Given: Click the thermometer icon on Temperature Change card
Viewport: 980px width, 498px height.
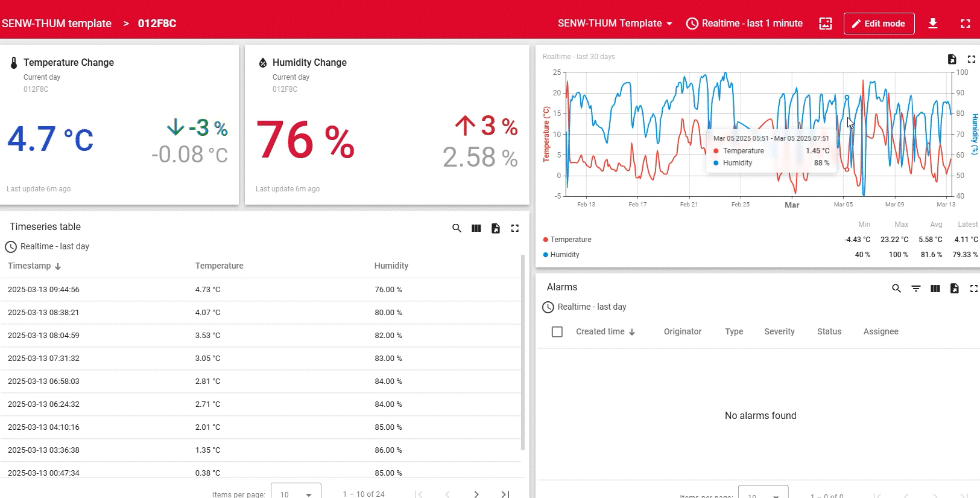Looking at the screenshot, I should (x=14, y=63).
